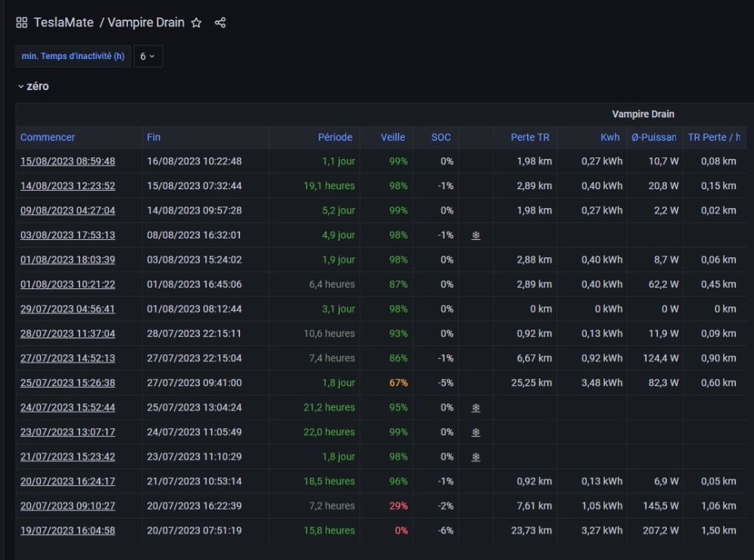
Task: Select the 6,67 km Perte TR cell
Action: (534, 358)
